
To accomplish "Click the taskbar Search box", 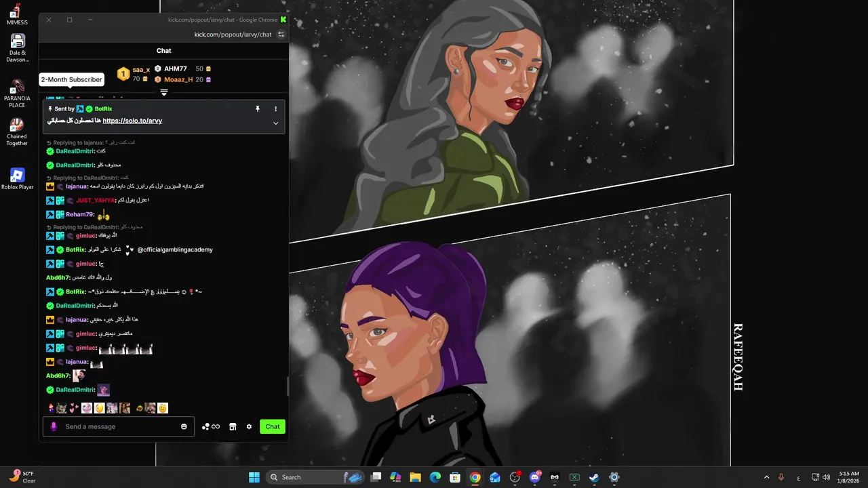I will (317, 477).
